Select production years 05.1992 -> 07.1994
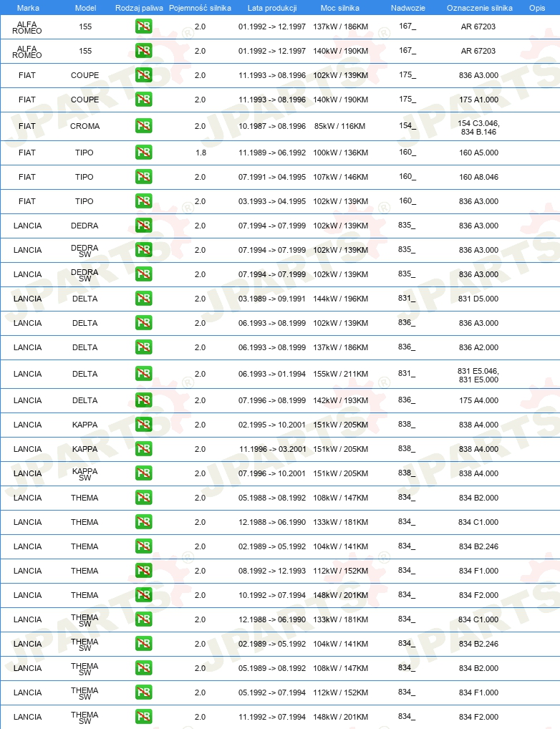Screen dimensions: 560x729 pyautogui.click(x=272, y=692)
